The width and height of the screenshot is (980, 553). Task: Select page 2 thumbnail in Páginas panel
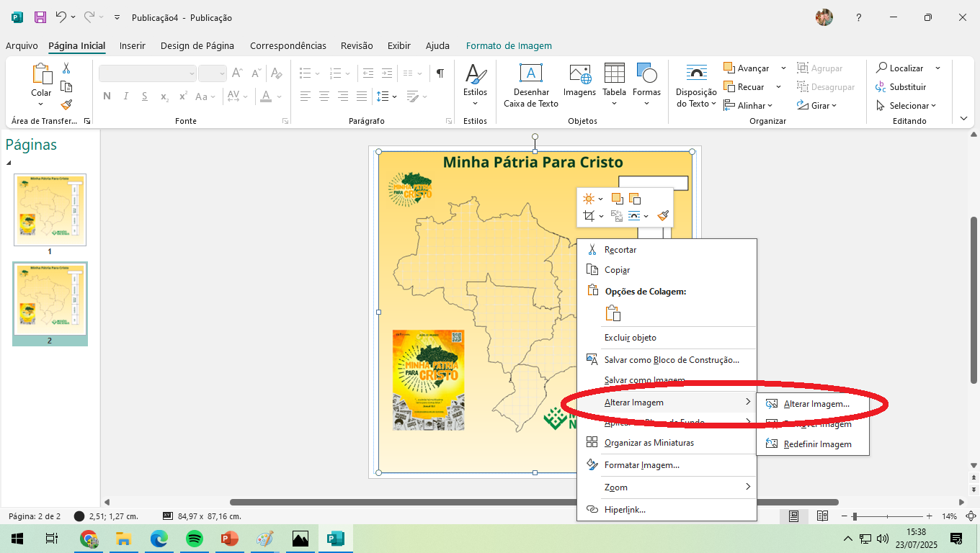(x=50, y=298)
